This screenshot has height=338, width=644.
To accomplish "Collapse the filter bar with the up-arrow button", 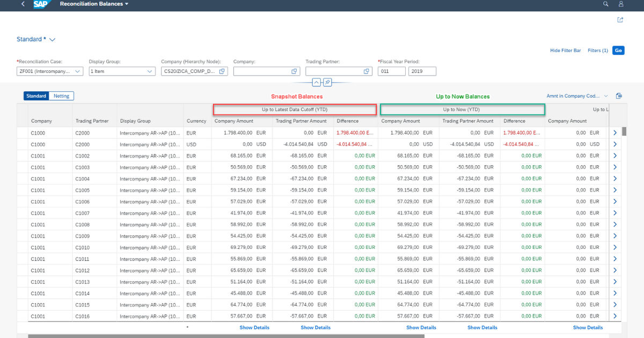I will 316,82.
